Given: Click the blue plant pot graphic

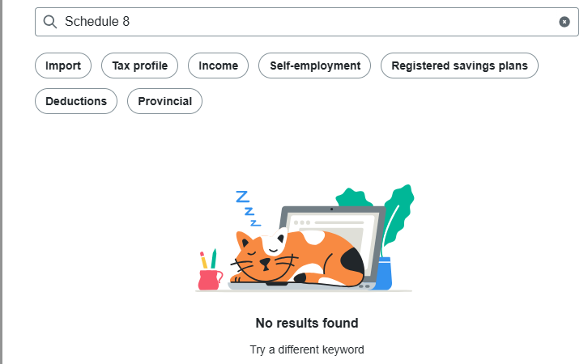Looking at the screenshot, I should tap(384, 273).
